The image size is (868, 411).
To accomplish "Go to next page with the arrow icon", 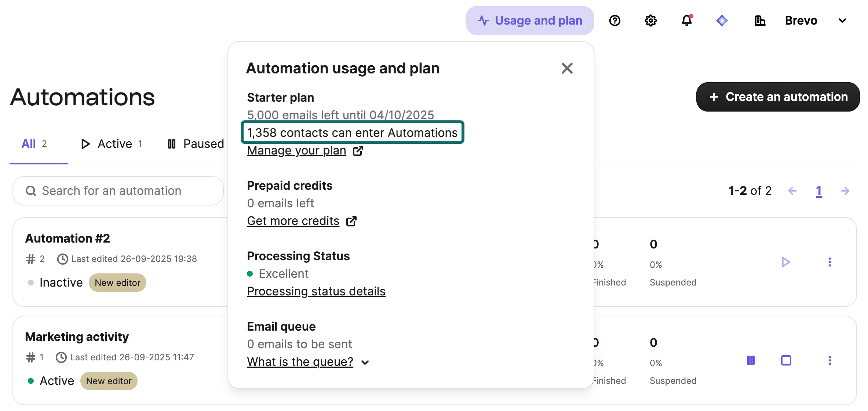I will tap(845, 190).
